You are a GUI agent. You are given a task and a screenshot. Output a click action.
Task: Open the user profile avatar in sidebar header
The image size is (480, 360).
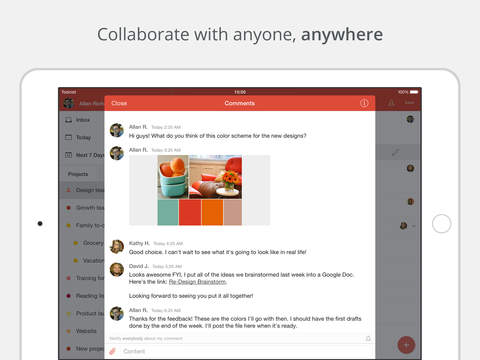(68, 103)
